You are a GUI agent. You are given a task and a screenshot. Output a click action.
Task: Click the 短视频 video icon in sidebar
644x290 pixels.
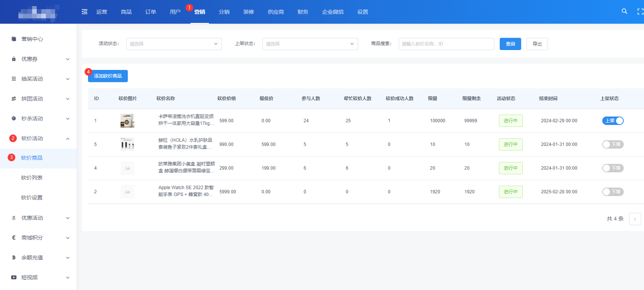point(14,277)
